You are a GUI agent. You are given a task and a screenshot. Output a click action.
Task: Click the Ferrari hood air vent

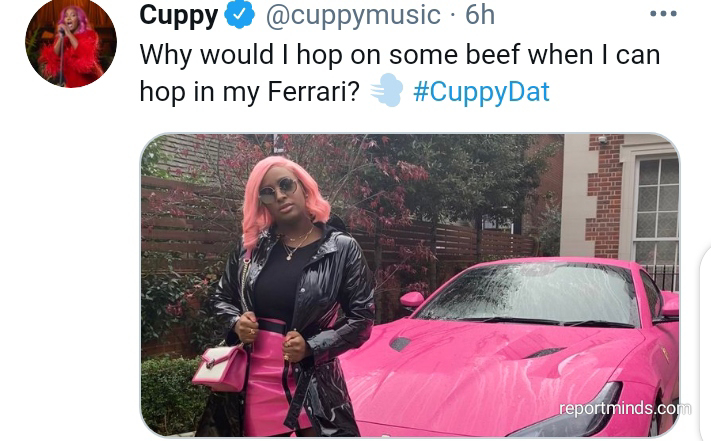546,352
